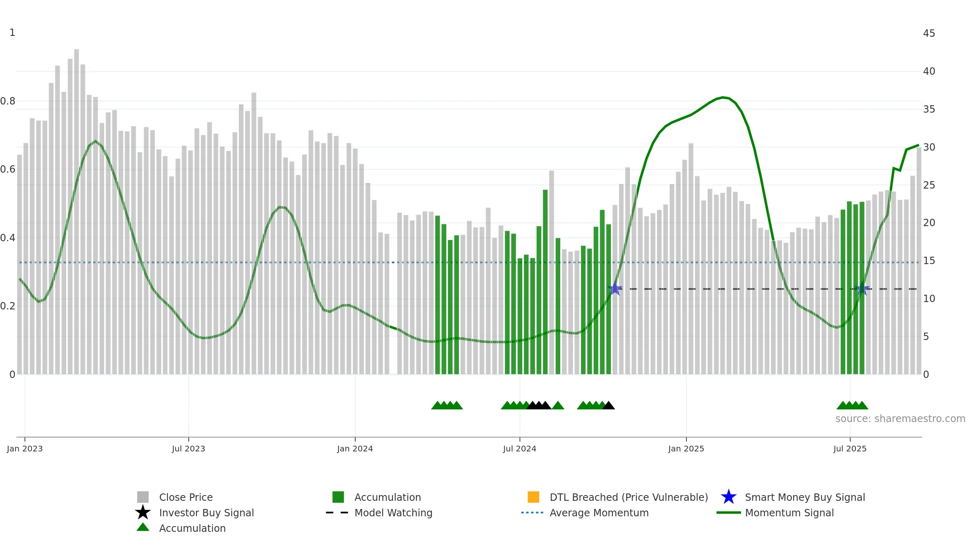Click the dashed Model Watching legend marker
Screen dimensions: 980x551
click(x=337, y=513)
